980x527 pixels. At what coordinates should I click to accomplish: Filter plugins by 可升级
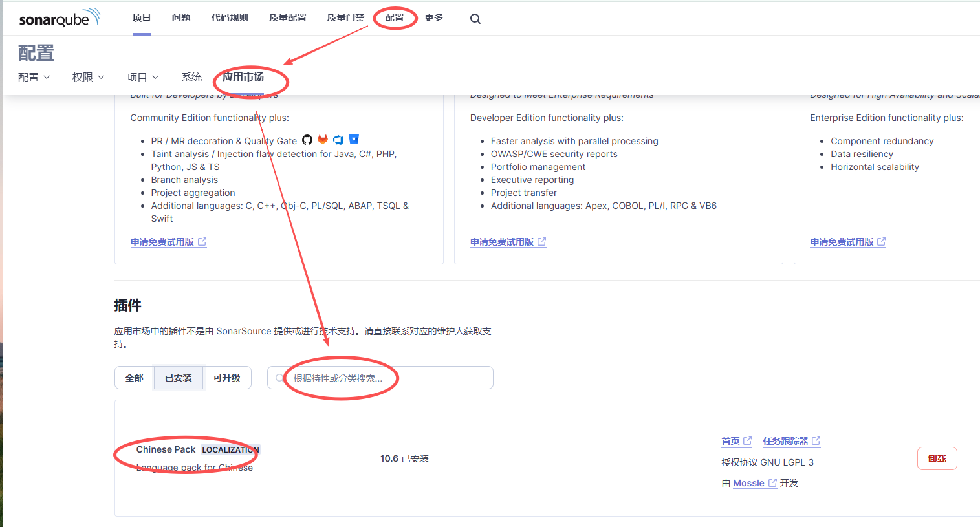coord(227,378)
